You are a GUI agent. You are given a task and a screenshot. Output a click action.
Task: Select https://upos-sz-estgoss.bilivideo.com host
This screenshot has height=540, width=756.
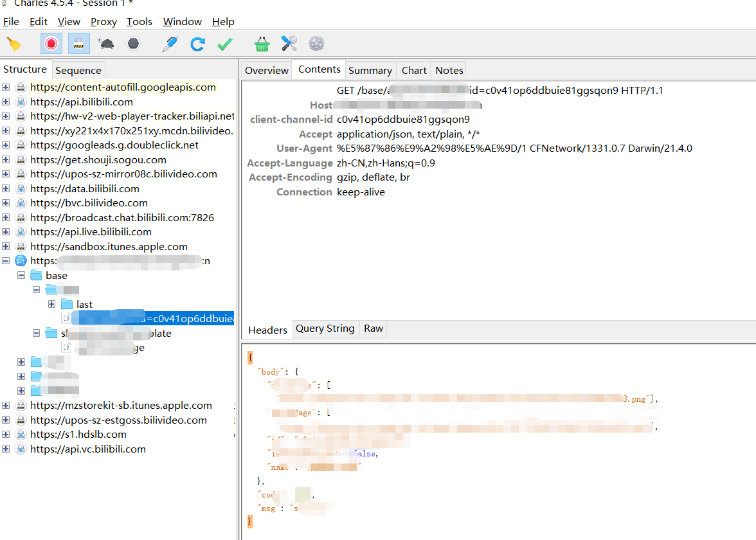point(118,420)
